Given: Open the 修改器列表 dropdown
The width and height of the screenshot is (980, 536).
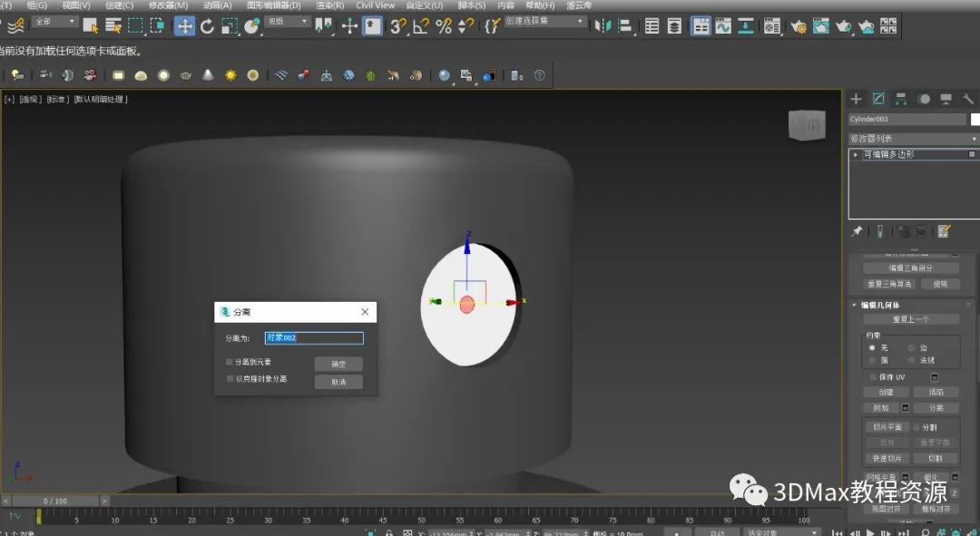Looking at the screenshot, I should pyautogui.click(x=913, y=139).
